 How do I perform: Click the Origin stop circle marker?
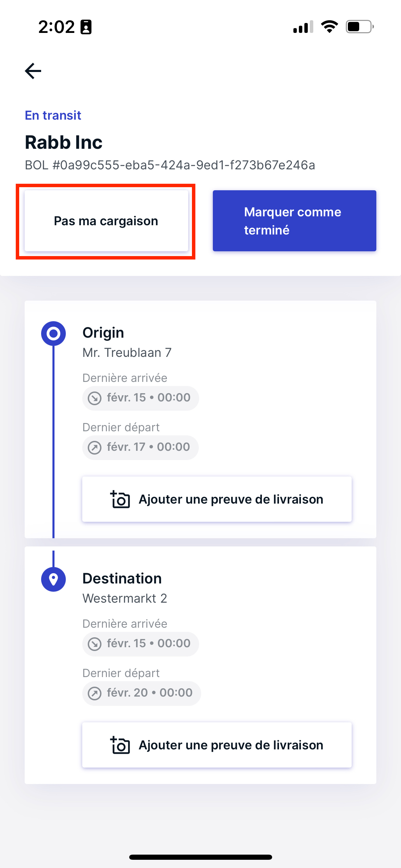pyautogui.click(x=53, y=333)
